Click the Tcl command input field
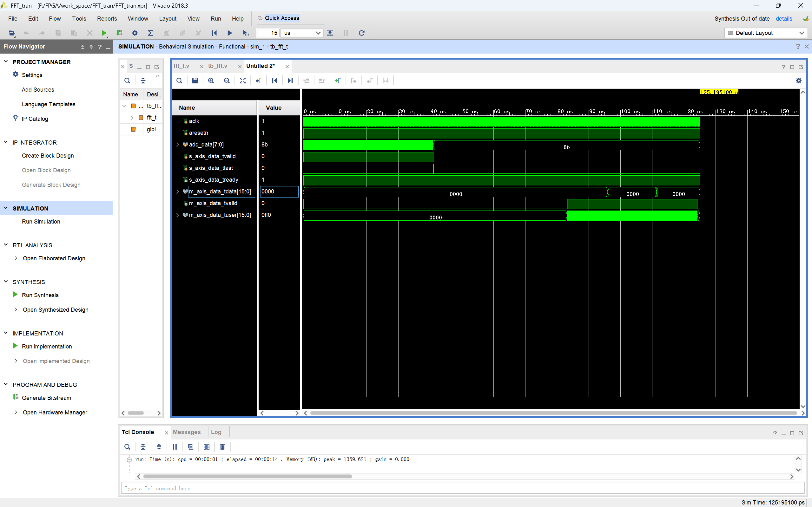This screenshot has width=812, height=507. click(x=462, y=488)
